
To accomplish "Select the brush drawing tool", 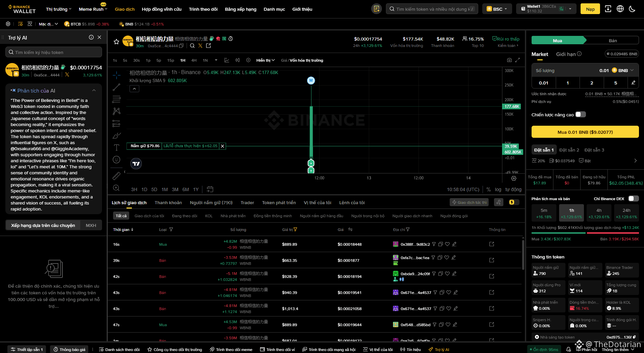I will tap(116, 135).
